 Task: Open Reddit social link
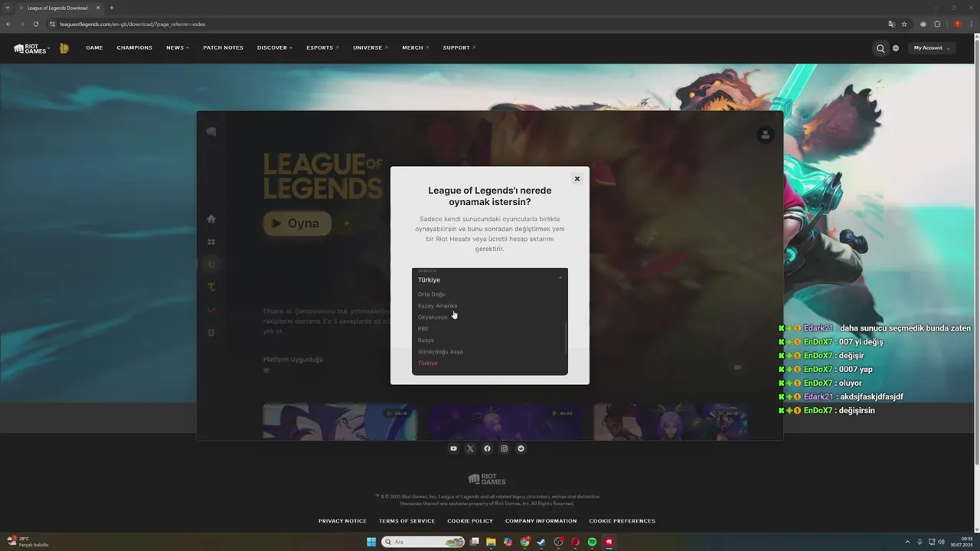click(x=521, y=448)
